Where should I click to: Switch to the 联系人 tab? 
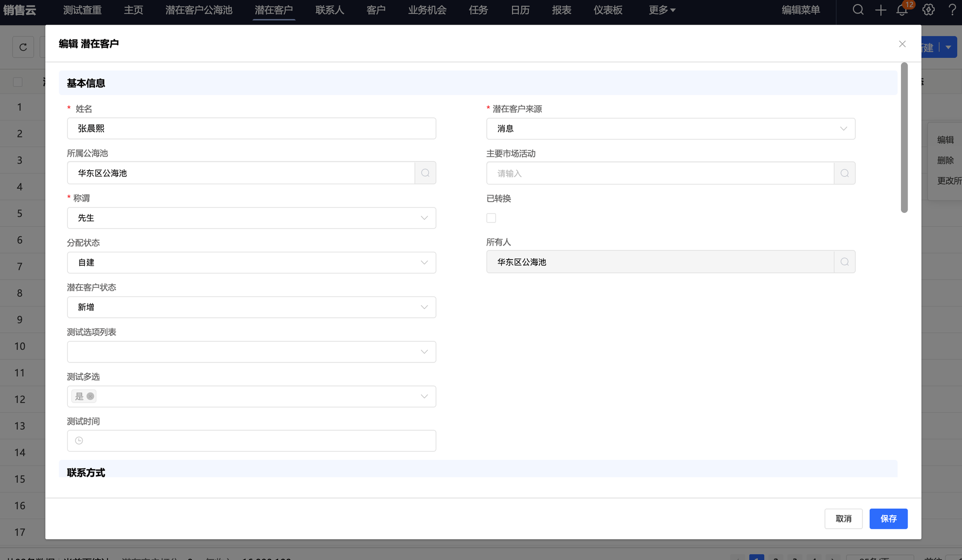pyautogui.click(x=329, y=10)
